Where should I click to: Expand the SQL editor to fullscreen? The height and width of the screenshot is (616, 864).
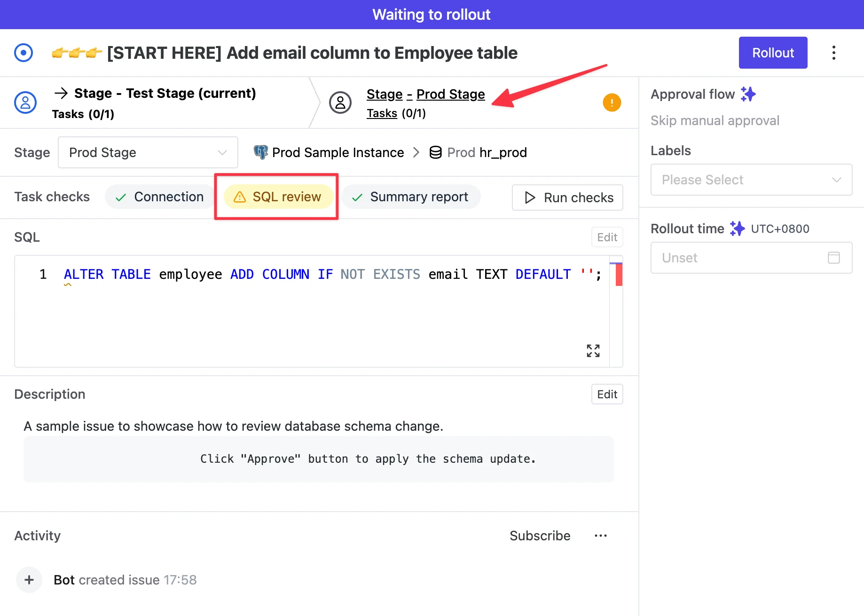(x=593, y=350)
